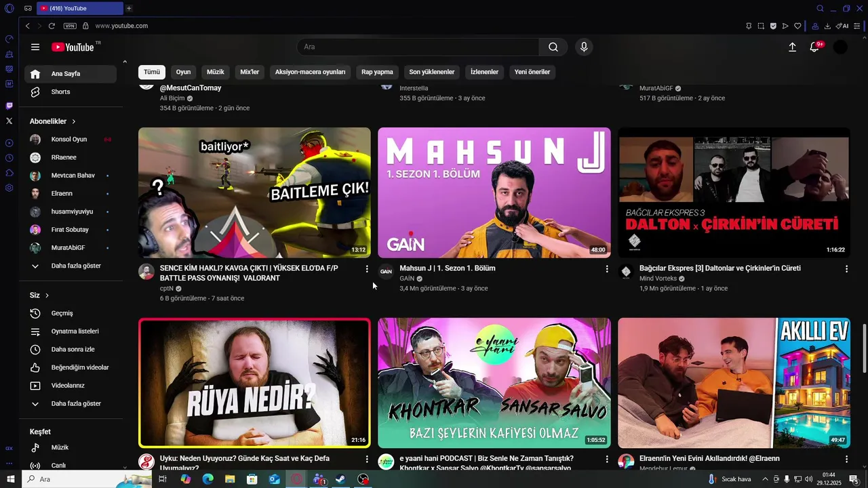Open the YouTube hamburger guide menu
The width and height of the screenshot is (868, 488).
pos(35,47)
